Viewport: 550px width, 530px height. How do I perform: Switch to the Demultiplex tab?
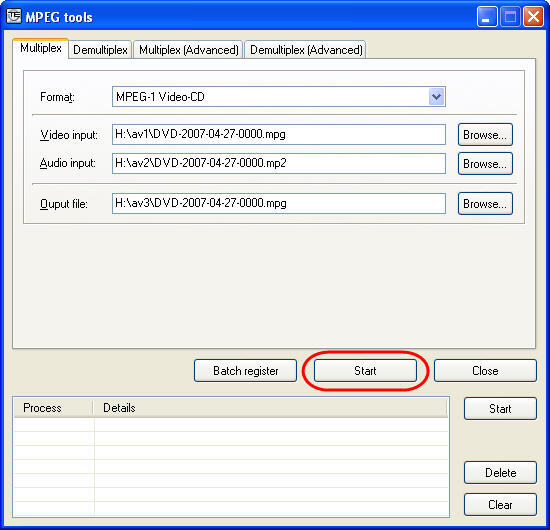tap(100, 49)
